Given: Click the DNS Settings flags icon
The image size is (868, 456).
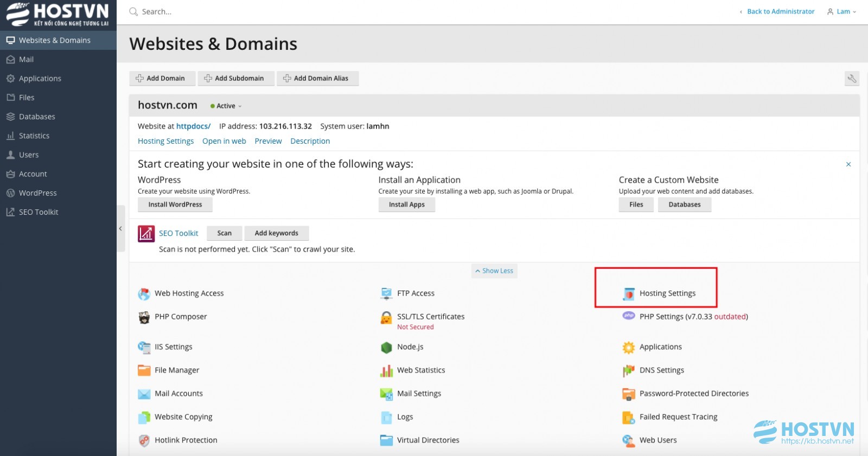Looking at the screenshot, I should pos(629,370).
